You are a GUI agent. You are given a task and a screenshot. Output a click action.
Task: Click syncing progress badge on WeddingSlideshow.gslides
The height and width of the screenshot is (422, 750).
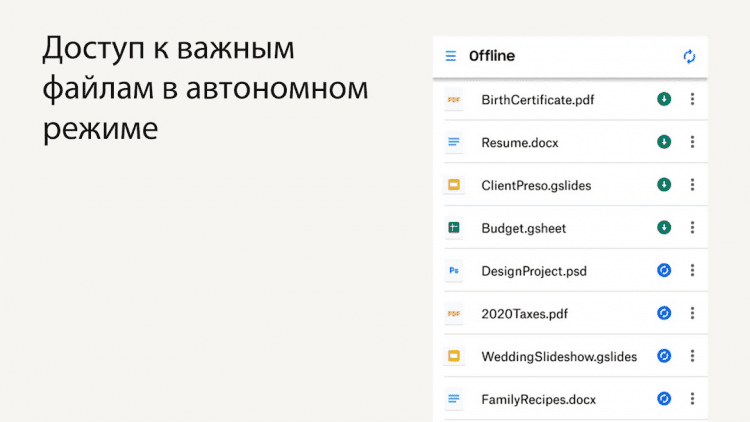tap(663, 356)
